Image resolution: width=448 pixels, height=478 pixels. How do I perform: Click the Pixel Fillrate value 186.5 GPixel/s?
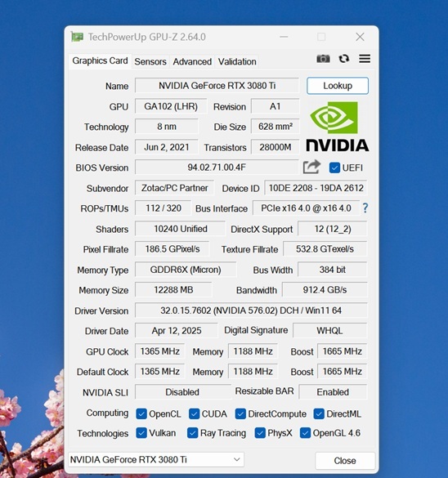172,249
